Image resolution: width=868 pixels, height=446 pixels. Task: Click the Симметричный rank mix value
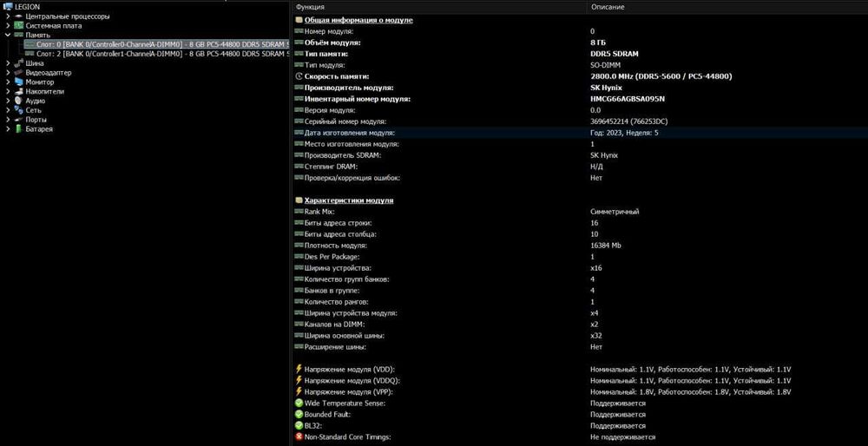pyautogui.click(x=615, y=212)
